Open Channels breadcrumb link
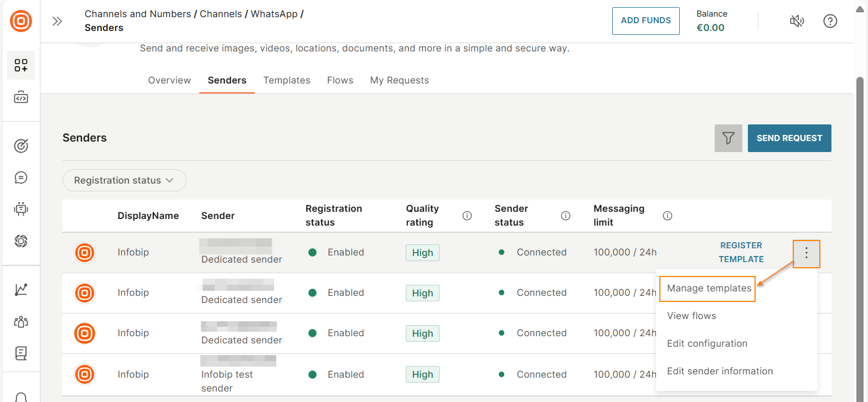868x402 pixels. (x=221, y=14)
